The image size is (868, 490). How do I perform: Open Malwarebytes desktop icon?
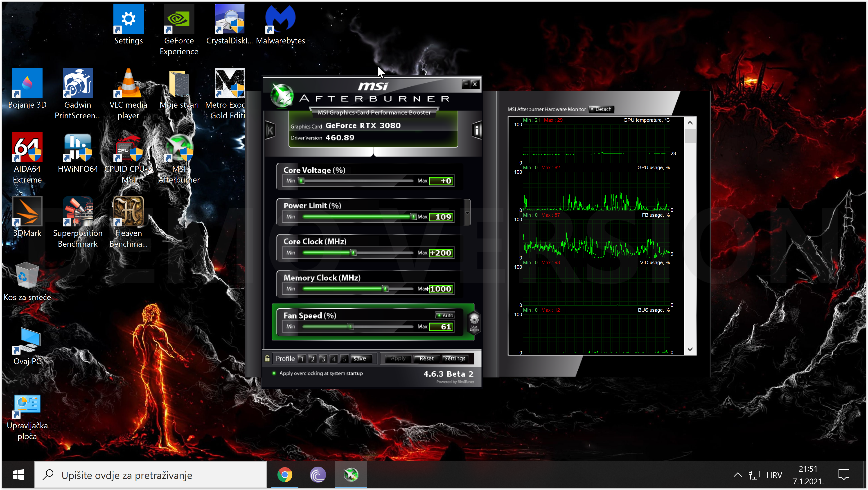pyautogui.click(x=280, y=25)
